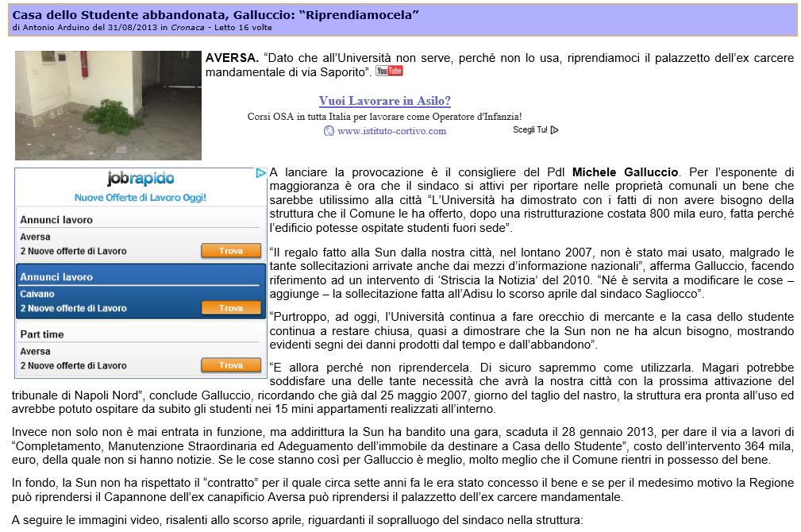This screenshot has width=801, height=532.
Task: Click the globe icon beside istituto-cortivo.com
Action: [329, 131]
